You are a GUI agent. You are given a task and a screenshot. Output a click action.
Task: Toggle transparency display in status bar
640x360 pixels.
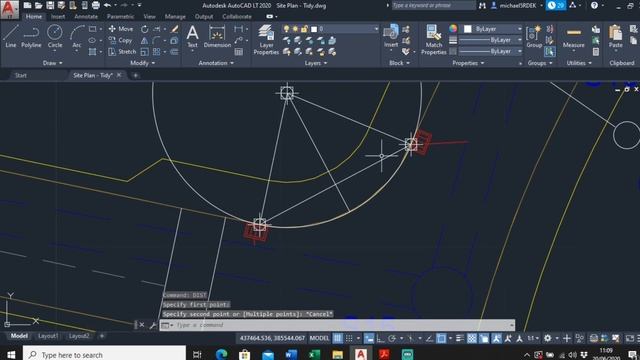(472, 338)
